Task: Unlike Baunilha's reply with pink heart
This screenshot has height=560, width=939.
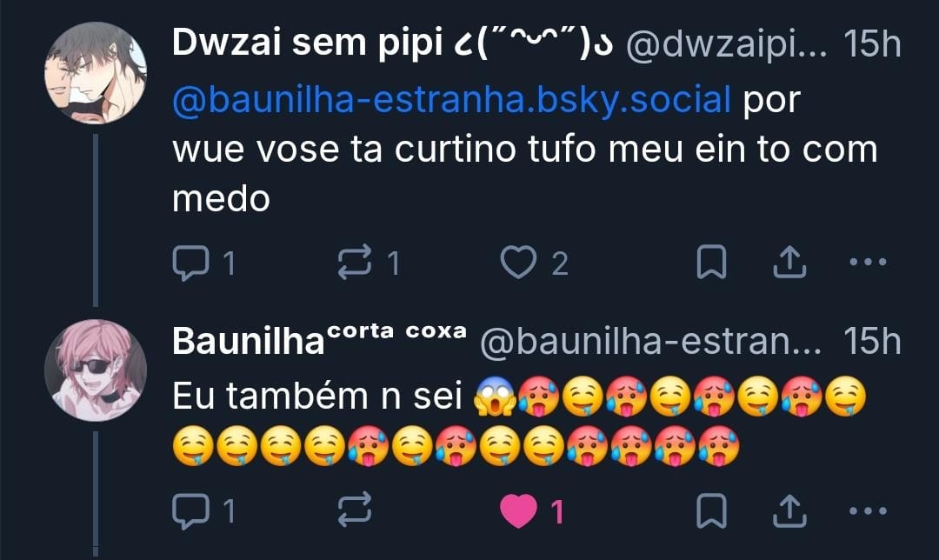Action: 532,511
